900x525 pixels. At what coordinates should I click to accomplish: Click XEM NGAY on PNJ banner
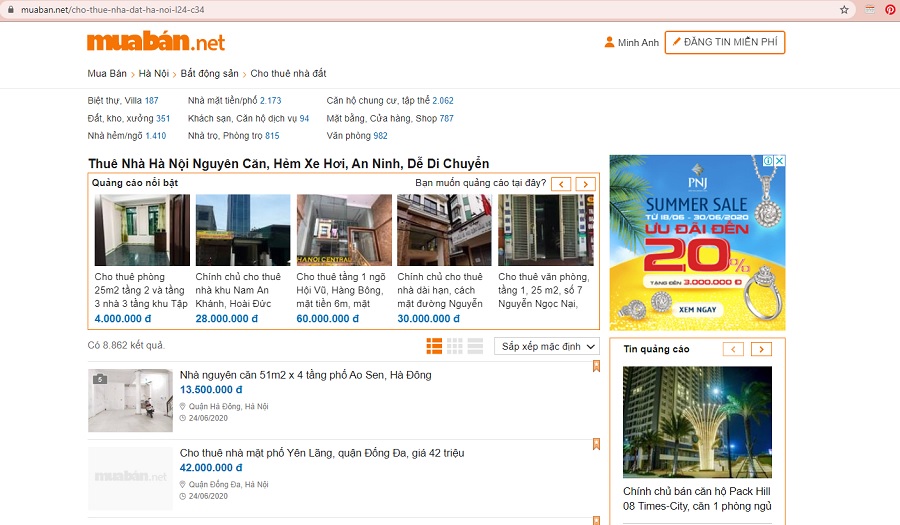(697, 309)
